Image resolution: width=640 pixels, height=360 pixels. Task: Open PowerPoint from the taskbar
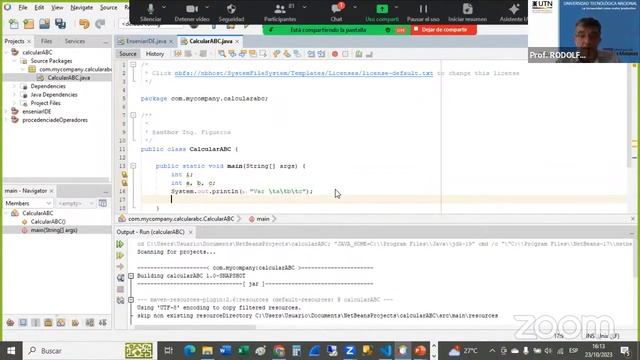tap(420, 351)
